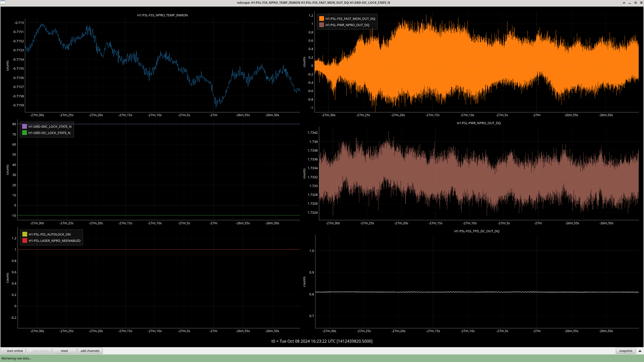Click red NPRO_NEENABLED legend swatch
The width and height of the screenshot is (644, 362).
coord(25,241)
